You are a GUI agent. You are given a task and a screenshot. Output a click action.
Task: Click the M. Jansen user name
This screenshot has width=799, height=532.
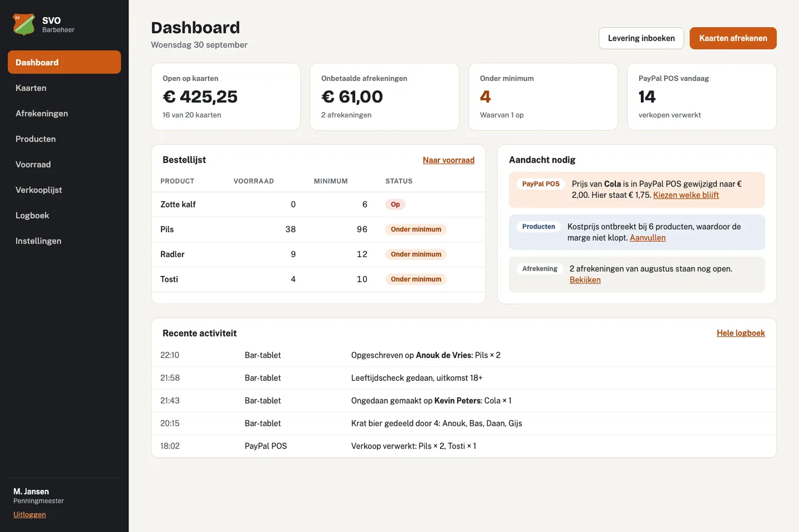(31, 492)
